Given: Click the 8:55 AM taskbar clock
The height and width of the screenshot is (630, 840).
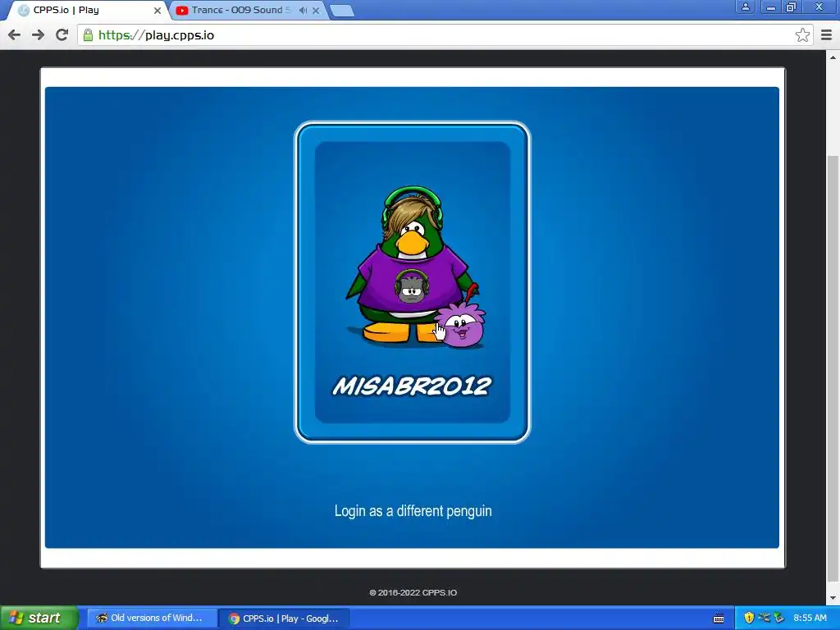Looking at the screenshot, I should coord(810,619).
